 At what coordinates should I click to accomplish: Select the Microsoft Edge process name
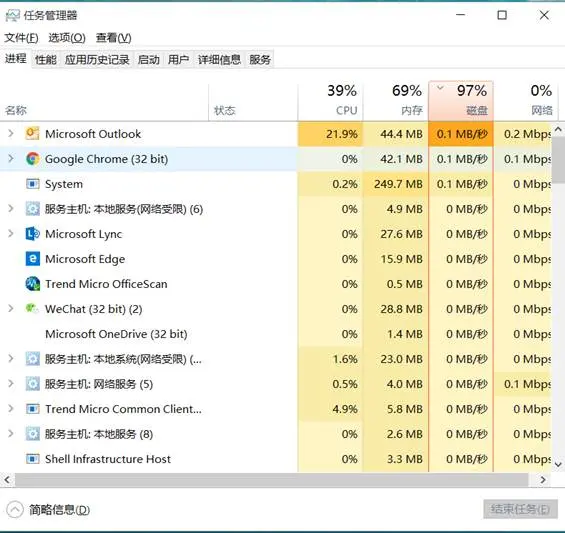pos(85,259)
